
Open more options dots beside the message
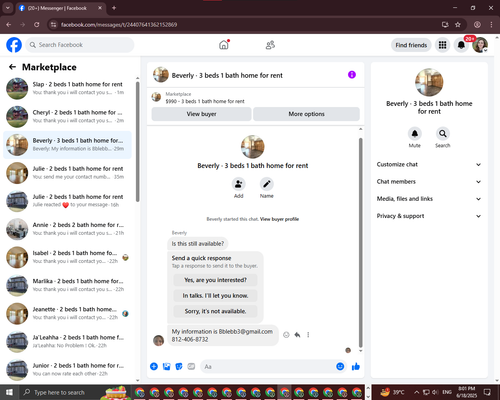pyautogui.click(x=308, y=335)
